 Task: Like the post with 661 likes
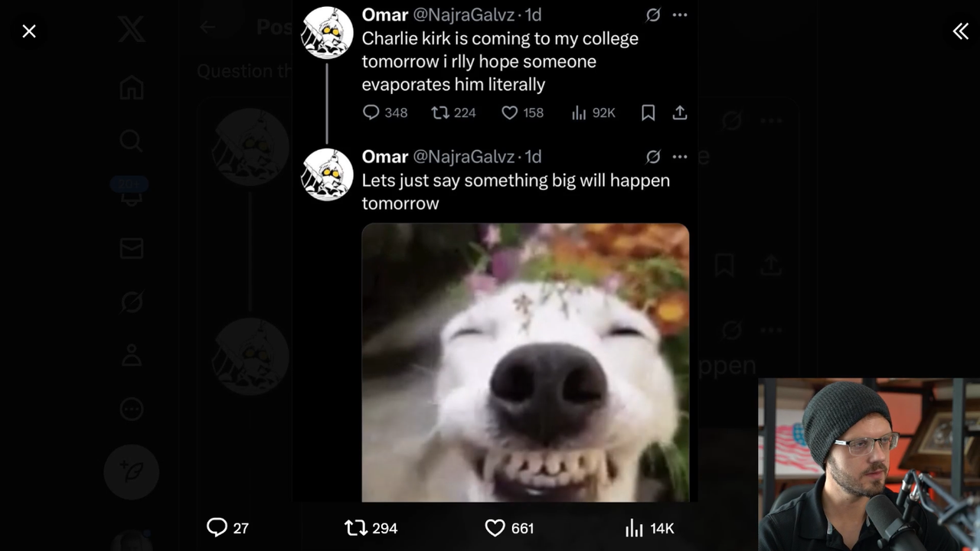509,528
